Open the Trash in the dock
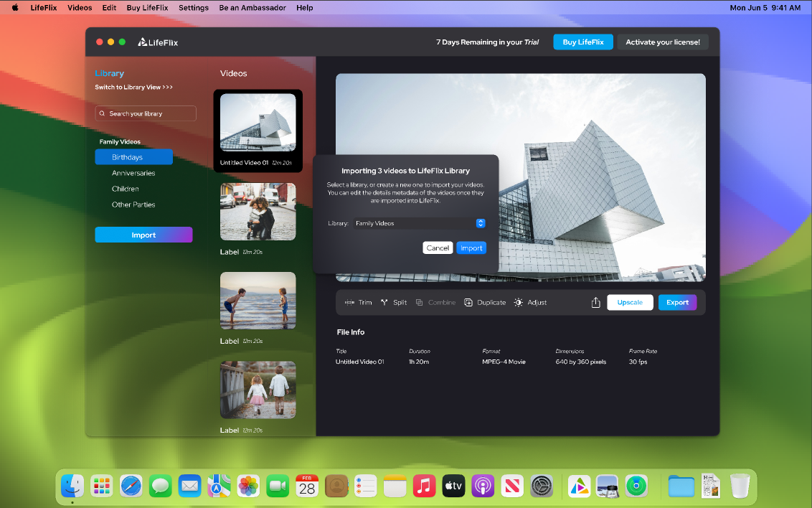The width and height of the screenshot is (812, 508). (x=740, y=486)
